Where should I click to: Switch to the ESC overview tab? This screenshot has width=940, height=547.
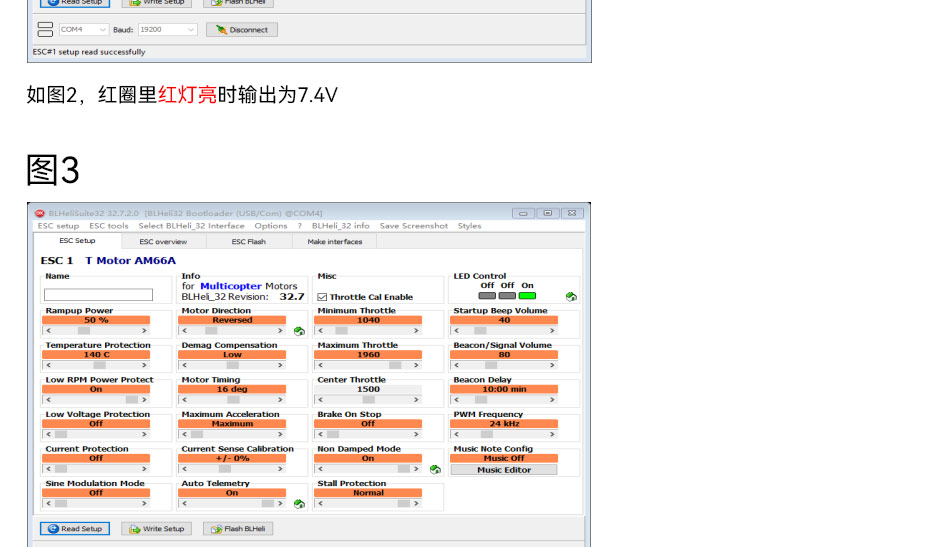(163, 242)
